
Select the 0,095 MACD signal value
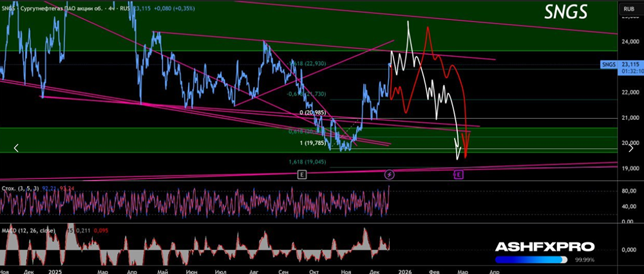tap(100, 231)
